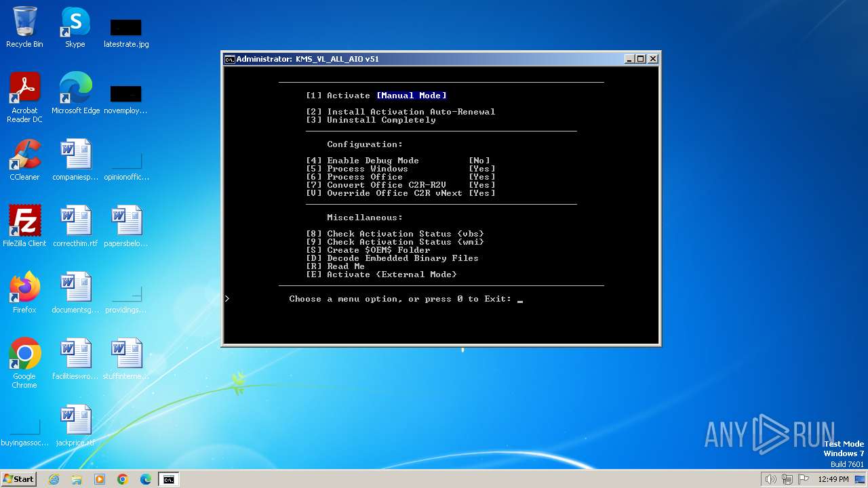Click the [R] Read Me line
Screen dimensions: 868x488
(x=336, y=266)
